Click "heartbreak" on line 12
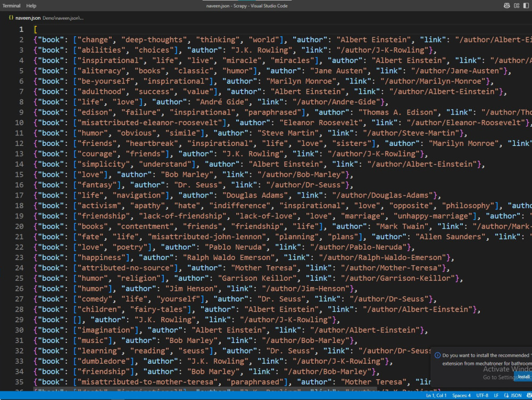 click(152, 143)
